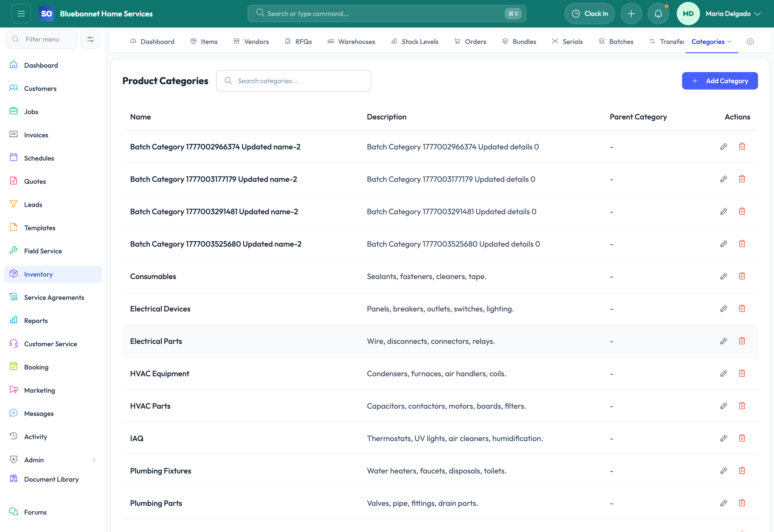Viewport: 774px width, 532px height.
Task: Open Field Service in sidebar
Action: coord(53,251)
